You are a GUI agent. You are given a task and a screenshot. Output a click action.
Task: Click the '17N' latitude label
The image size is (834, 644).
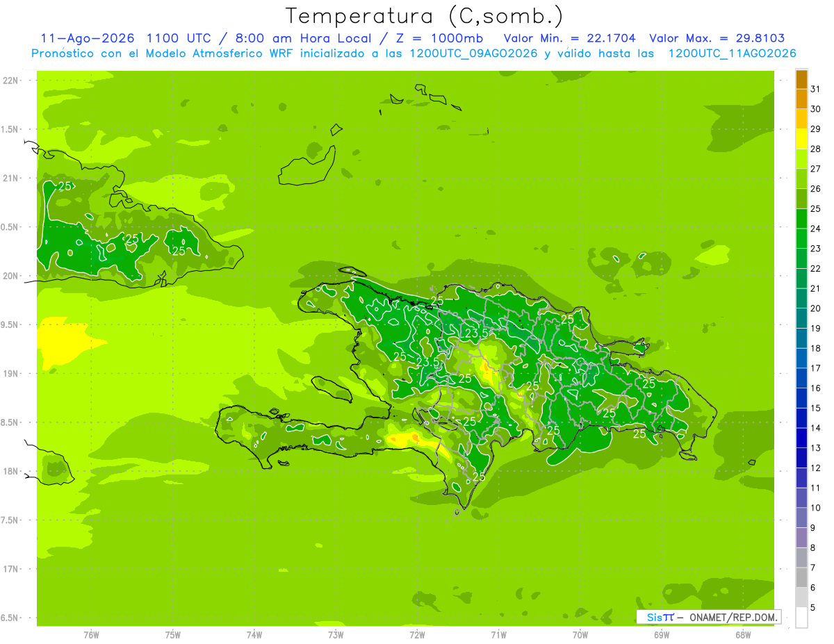click(x=10, y=569)
